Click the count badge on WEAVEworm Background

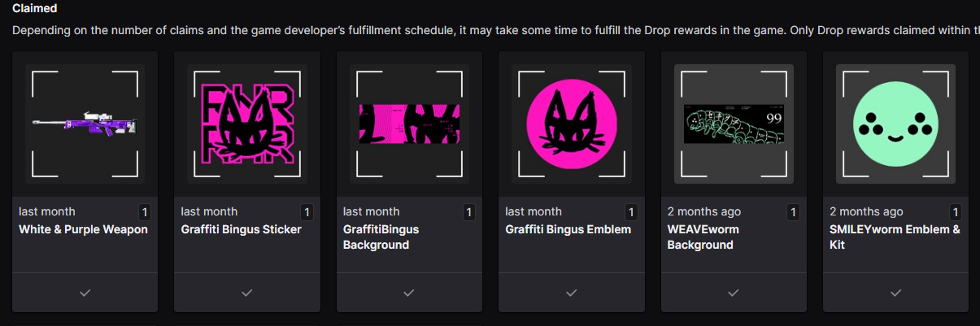pos(794,212)
